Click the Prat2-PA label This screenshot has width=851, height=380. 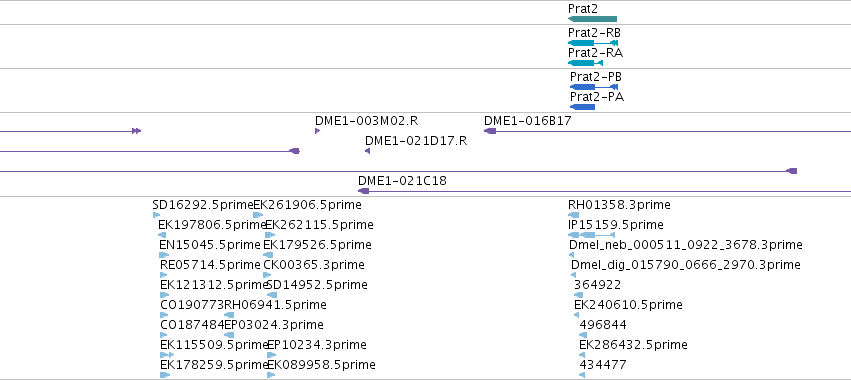tap(597, 97)
